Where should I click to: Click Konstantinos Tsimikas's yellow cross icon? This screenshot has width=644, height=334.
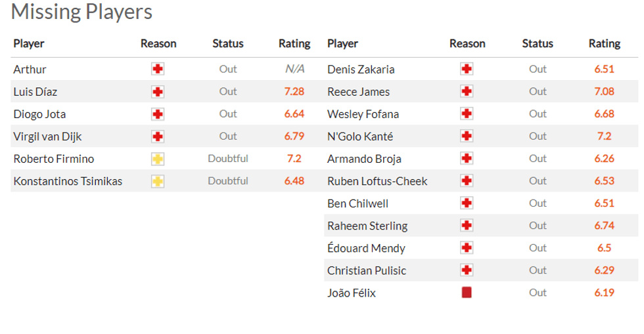[158, 181]
